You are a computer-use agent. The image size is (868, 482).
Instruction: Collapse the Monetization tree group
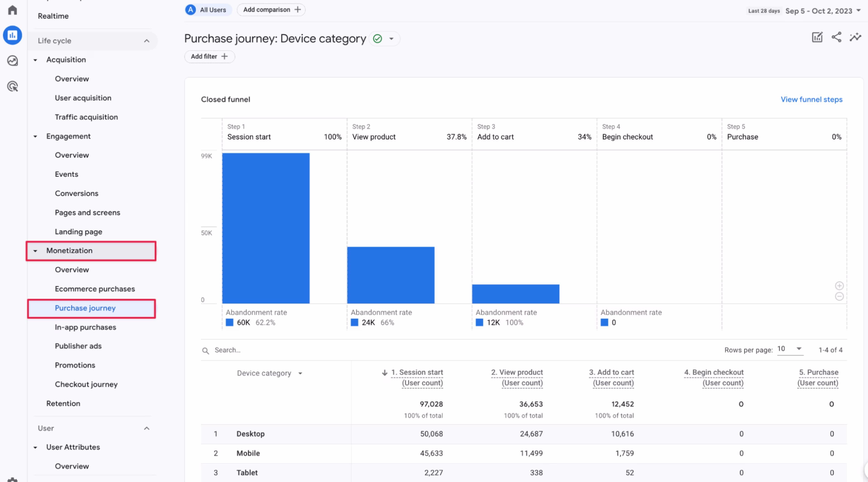(35, 251)
